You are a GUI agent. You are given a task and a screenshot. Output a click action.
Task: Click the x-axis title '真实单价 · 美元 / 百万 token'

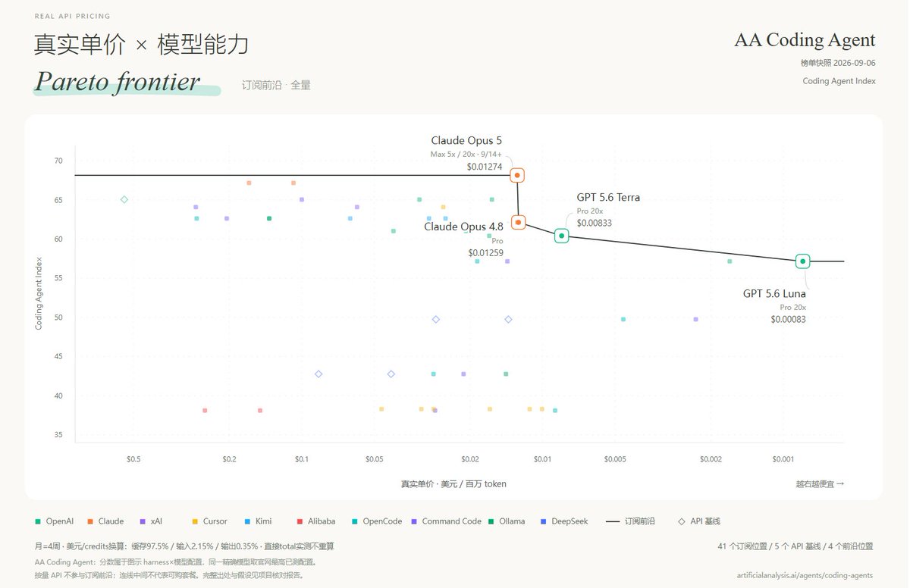click(x=453, y=483)
